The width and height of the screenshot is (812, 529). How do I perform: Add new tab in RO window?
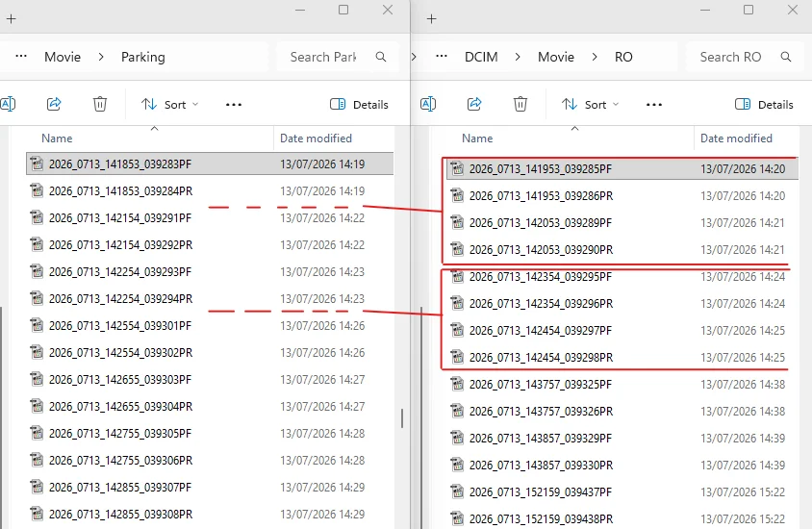[x=431, y=19]
